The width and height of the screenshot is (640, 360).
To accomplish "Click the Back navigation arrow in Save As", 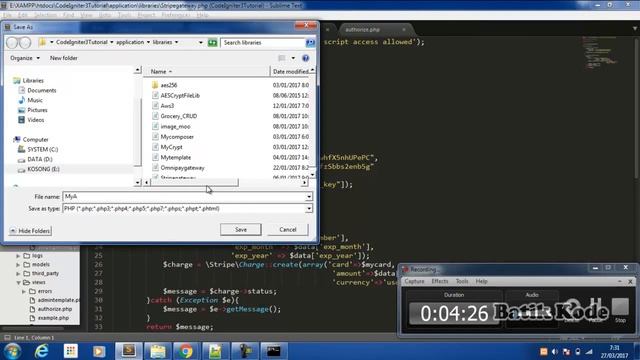I will click(x=12, y=42).
